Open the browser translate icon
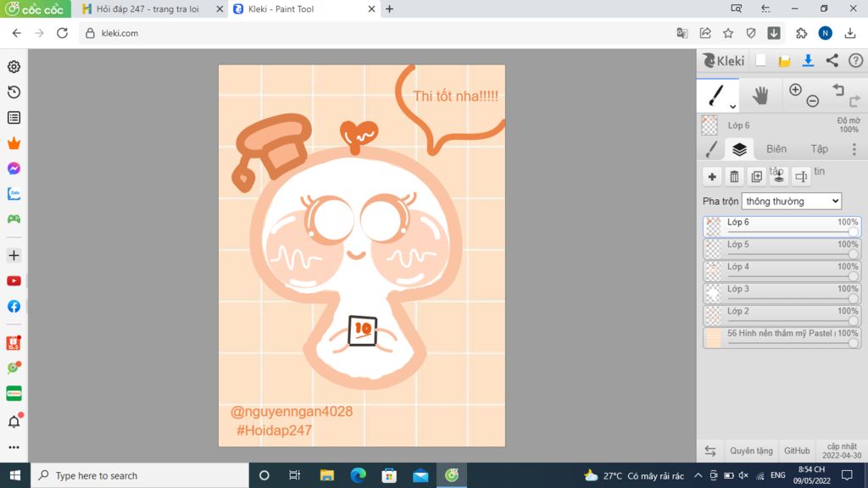The width and height of the screenshot is (868, 488). point(682,33)
